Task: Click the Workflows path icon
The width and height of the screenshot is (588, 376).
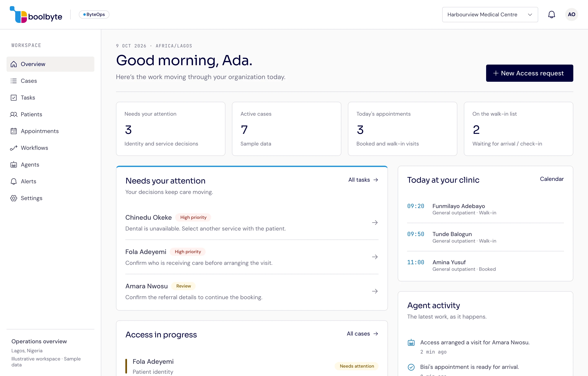Action: (14, 148)
